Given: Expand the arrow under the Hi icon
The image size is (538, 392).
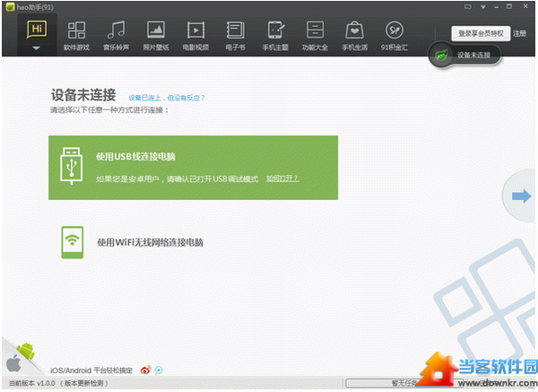Looking at the screenshot, I should [x=37, y=48].
